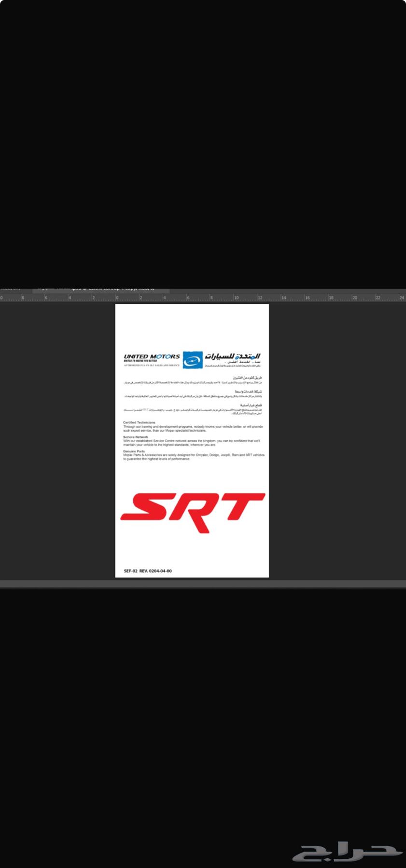Click "AUTHORIZED FCA US LLC SALES AND SERVICE" line

pyautogui.click(x=152, y=366)
